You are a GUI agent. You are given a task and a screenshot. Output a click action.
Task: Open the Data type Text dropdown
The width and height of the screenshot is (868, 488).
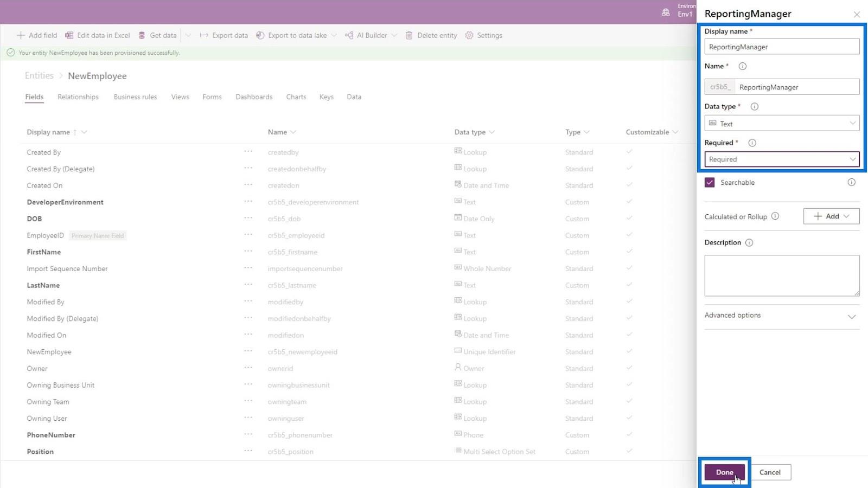click(x=782, y=124)
